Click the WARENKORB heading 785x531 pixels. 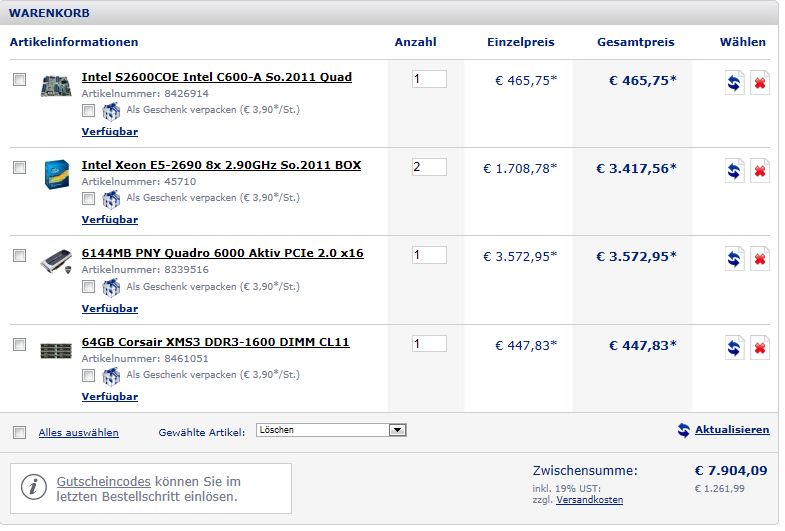click(49, 13)
